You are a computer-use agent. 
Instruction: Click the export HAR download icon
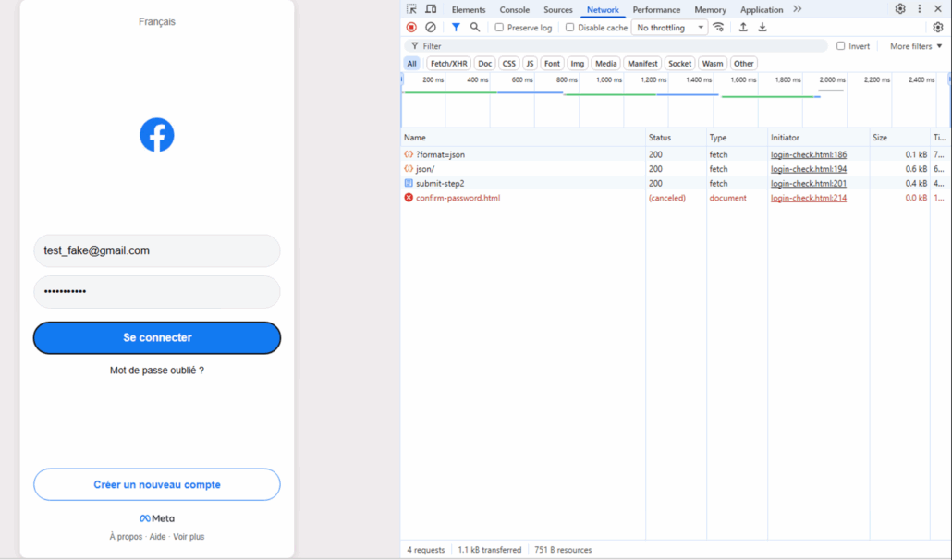[x=763, y=28]
